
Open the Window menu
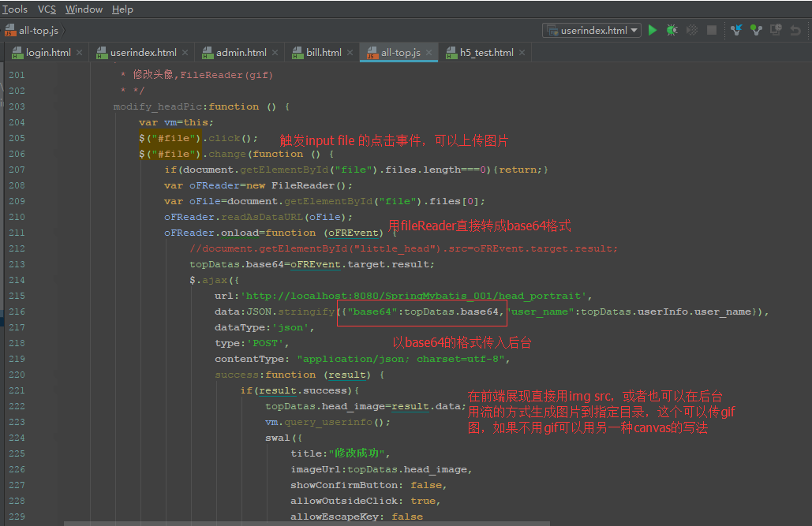pos(84,9)
